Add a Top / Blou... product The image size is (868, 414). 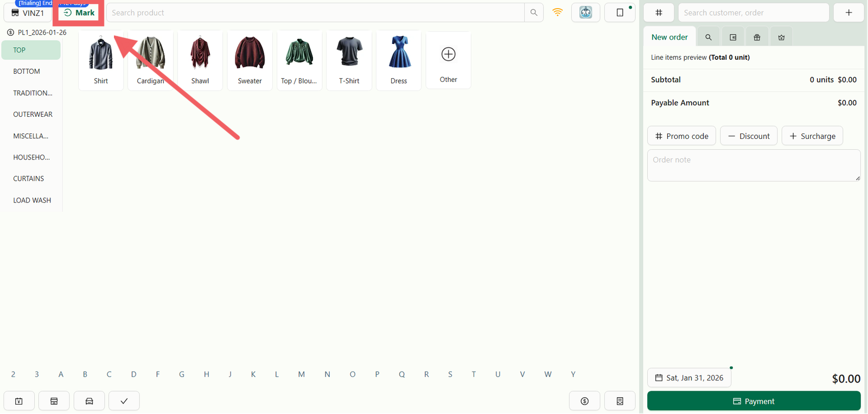pyautogui.click(x=299, y=60)
